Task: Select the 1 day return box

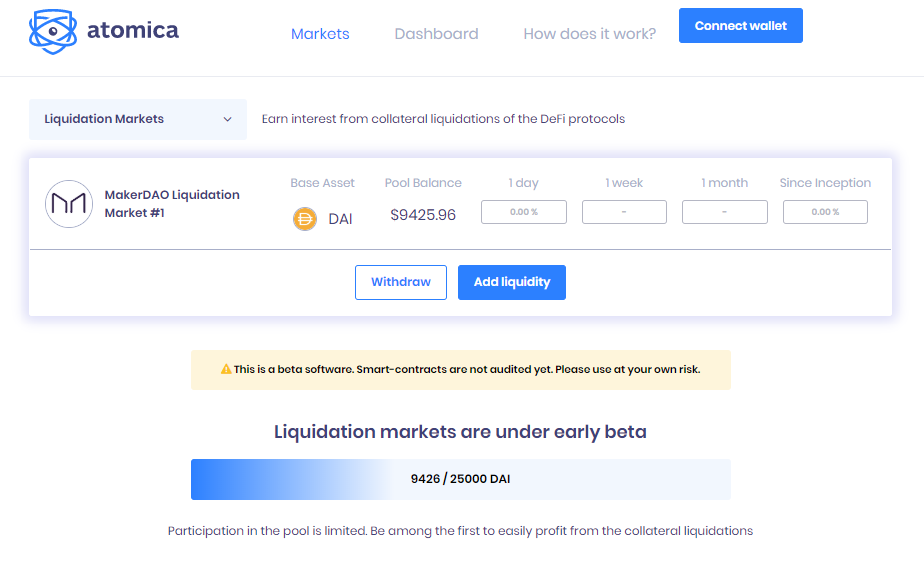Action: [x=524, y=212]
